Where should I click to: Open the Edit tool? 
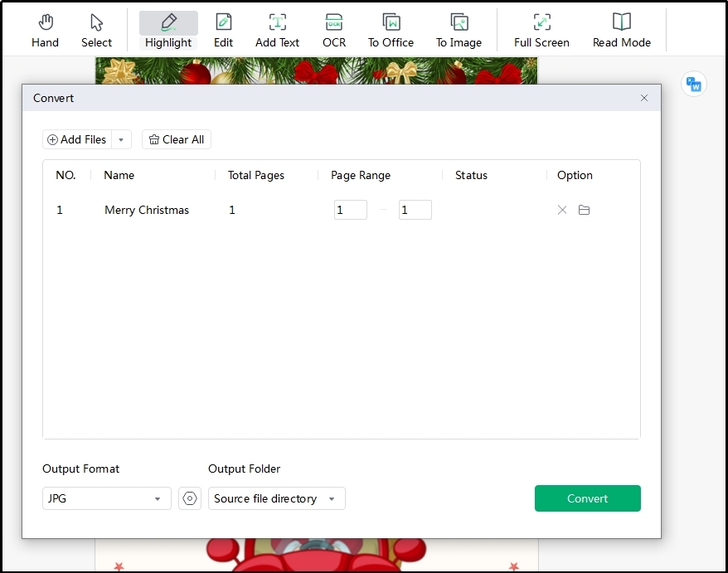[x=223, y=31]
